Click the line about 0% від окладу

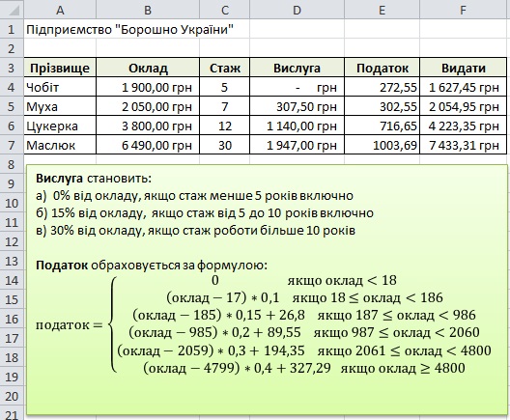[194, 196]
